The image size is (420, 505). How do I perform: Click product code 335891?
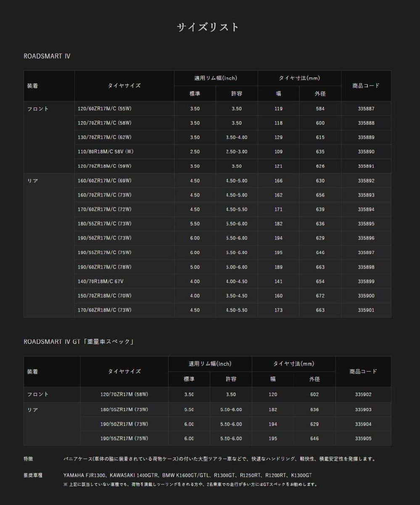point(366,166)
